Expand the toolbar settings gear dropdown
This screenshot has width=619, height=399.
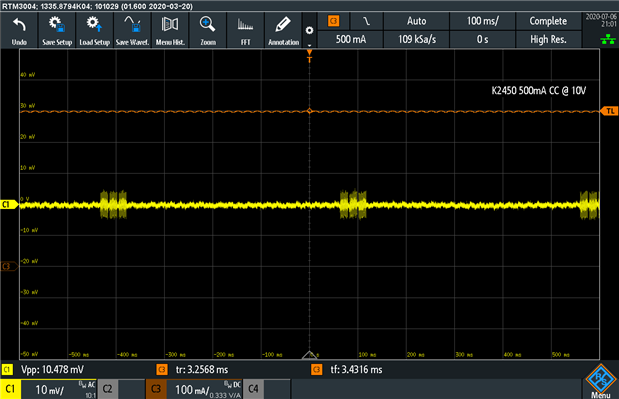(310, 31)
